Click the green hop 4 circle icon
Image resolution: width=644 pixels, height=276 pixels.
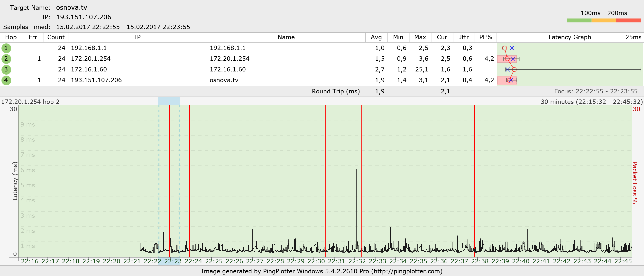point(6,80)
